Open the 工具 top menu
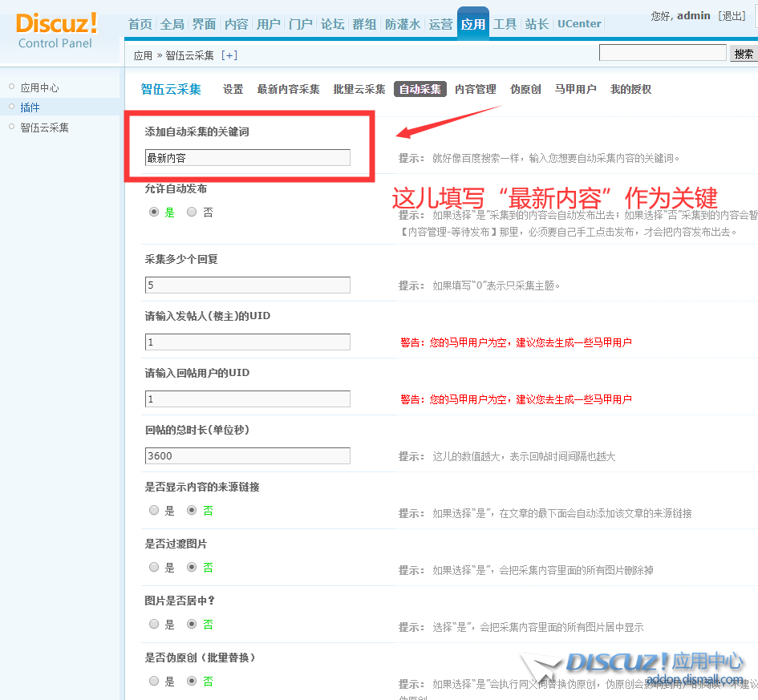Viewport: 758px width, 700px height. tap(505, 24)
